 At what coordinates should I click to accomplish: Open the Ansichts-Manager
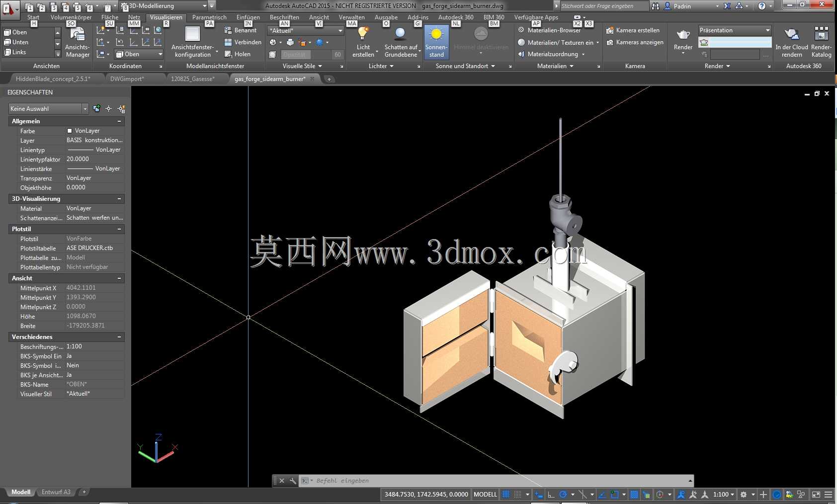78,42
